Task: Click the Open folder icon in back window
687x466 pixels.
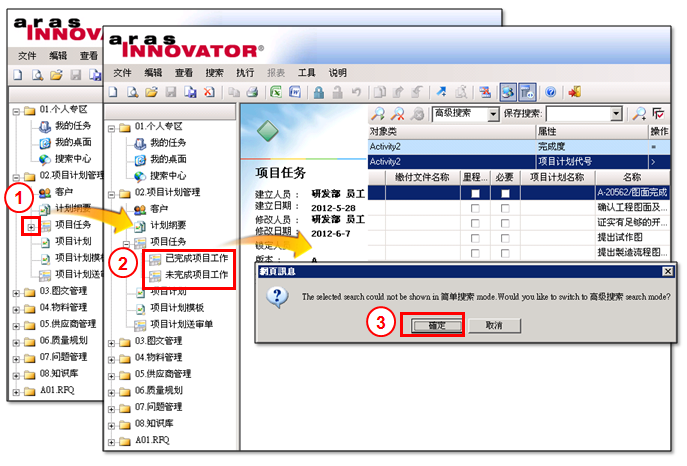Action: tap(56, 75)
